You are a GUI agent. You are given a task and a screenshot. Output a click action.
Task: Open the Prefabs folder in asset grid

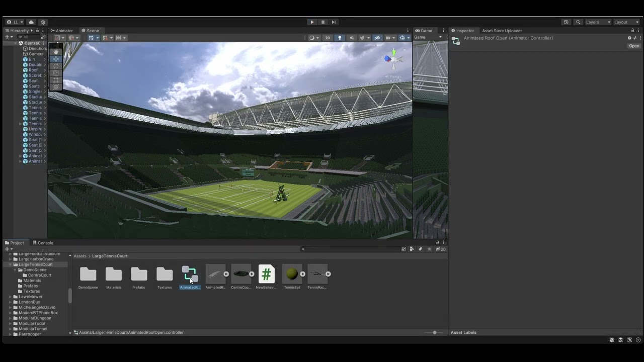click(139, 274)
